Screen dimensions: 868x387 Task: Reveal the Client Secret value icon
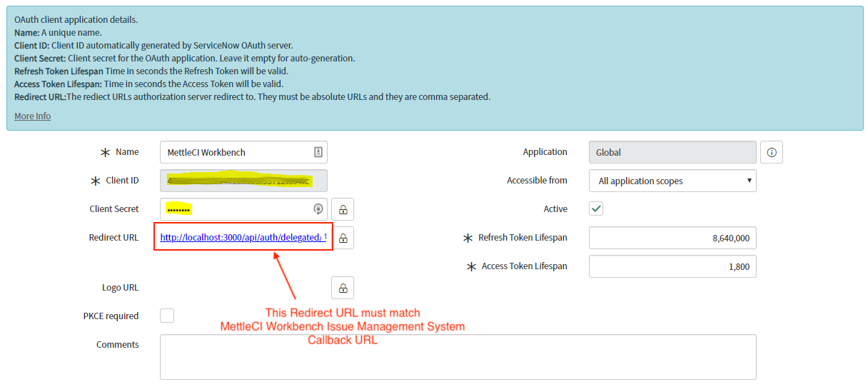coord(318,209)
